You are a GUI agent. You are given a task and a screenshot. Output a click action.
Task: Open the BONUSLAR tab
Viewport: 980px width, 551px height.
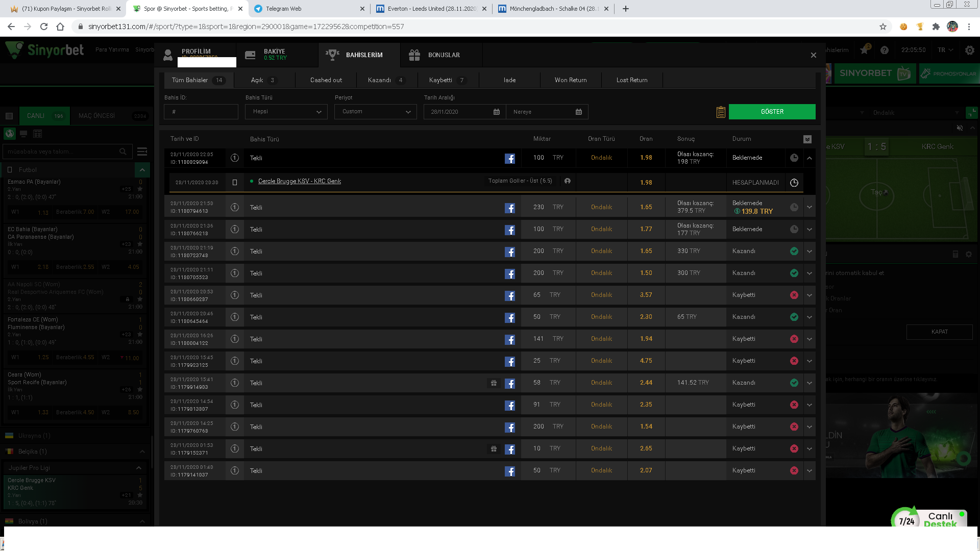pyautogui.click(x=442, y=55)
